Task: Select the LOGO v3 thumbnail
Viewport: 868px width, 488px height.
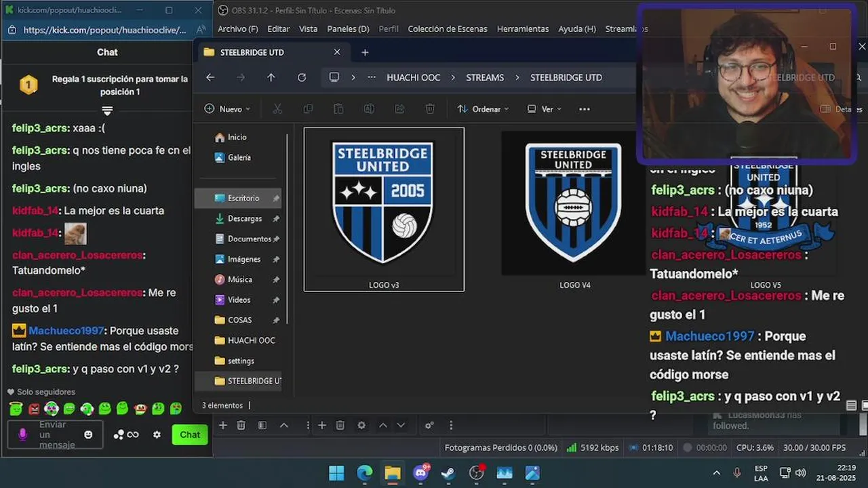Action: [x=384, y=209]
